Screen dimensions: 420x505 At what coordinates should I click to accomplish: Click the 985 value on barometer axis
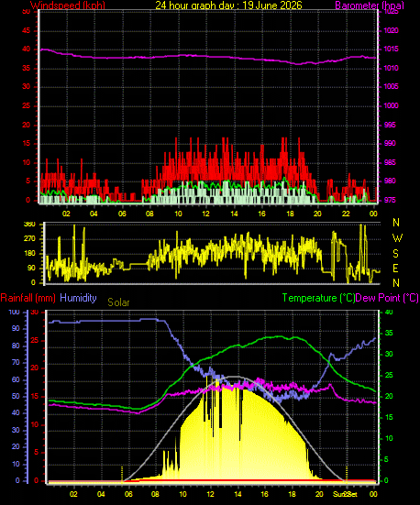[390, 162]
